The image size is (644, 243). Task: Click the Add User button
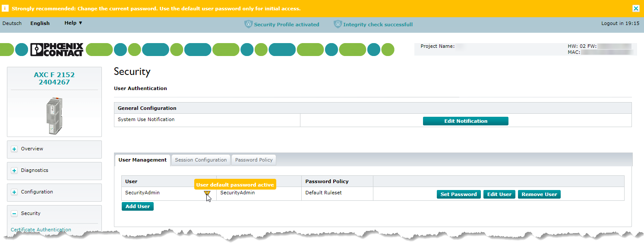138,206
